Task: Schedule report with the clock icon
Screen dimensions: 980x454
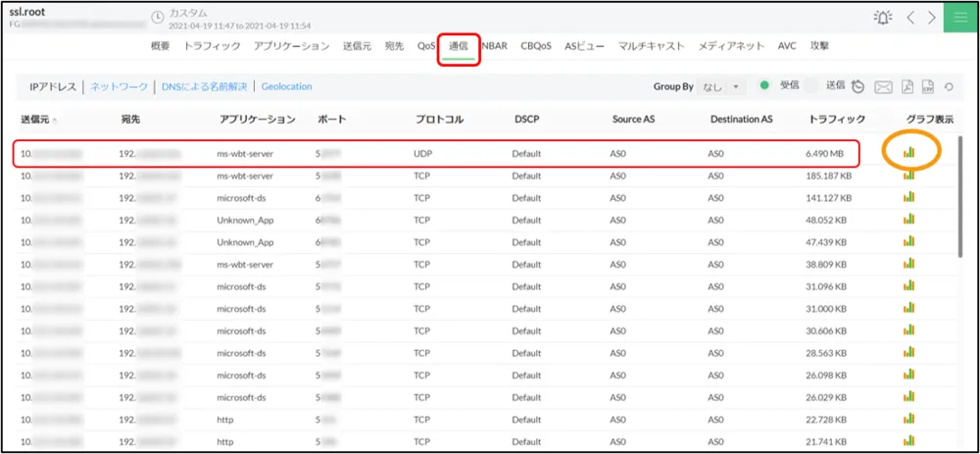Action: [x=858, y=87]
